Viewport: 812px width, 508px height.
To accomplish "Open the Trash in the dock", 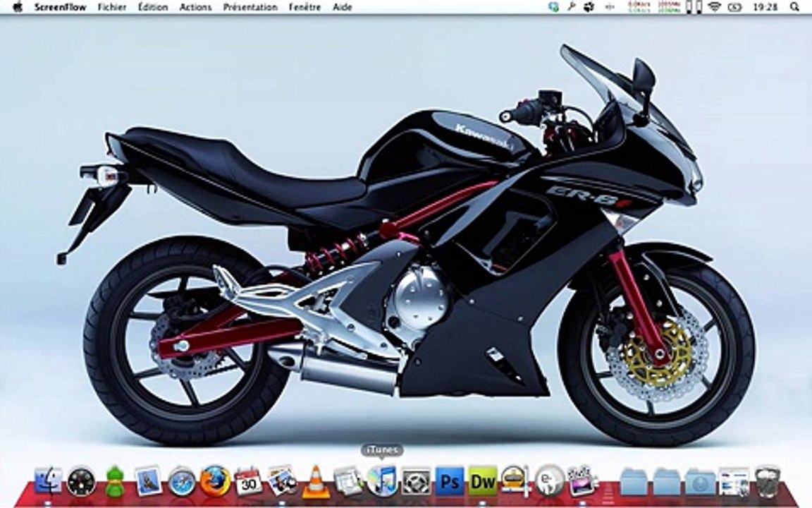I will [768, 480].
